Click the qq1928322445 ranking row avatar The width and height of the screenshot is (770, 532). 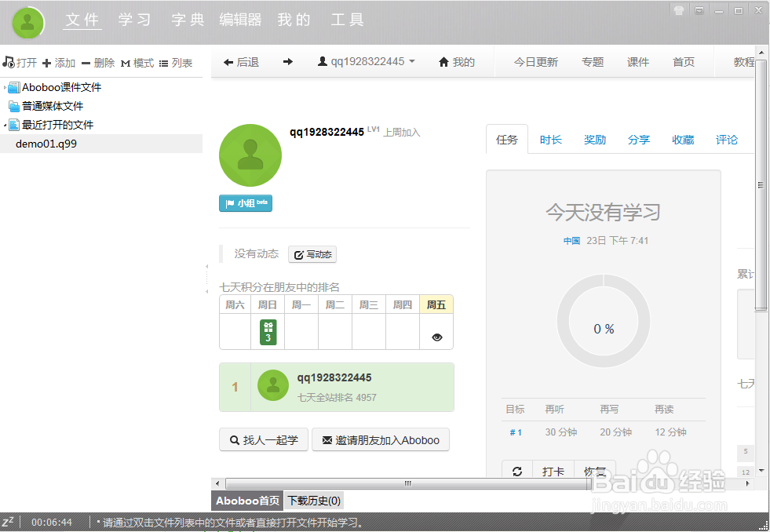click(273, 385)
